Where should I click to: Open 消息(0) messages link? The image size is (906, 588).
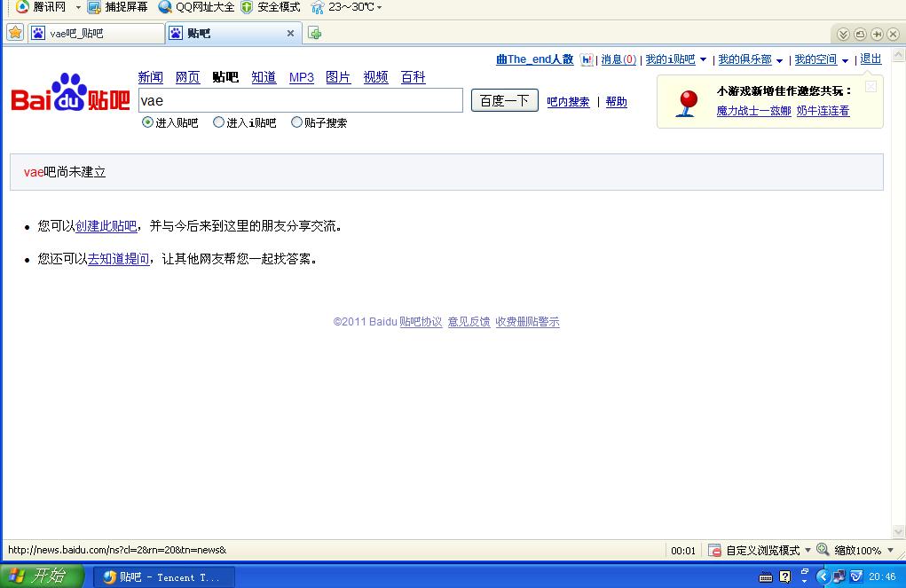618,59
